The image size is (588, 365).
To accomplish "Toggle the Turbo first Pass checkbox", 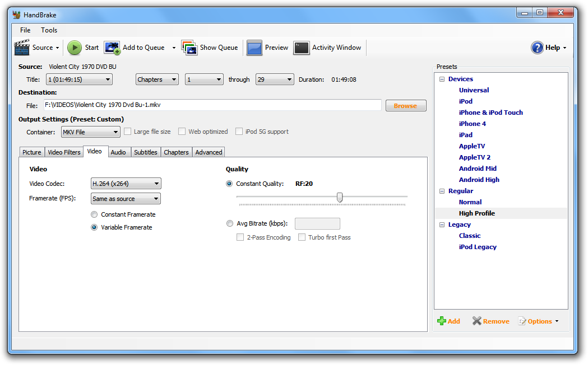I will click(302, 237).
